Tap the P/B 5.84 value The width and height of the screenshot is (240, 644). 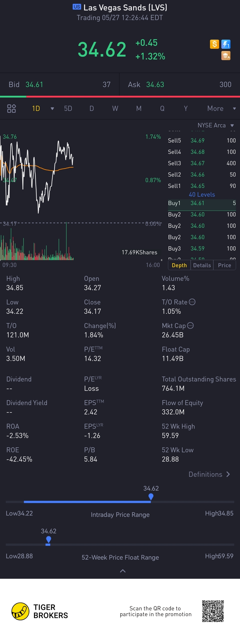pos(91,459)
